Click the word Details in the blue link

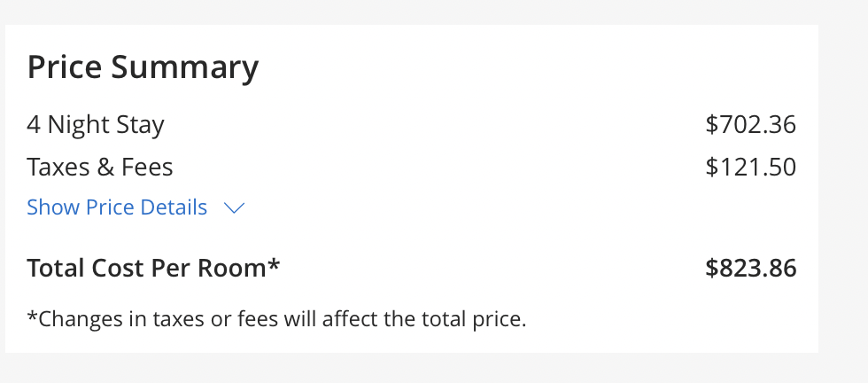(x=174, y=207)
